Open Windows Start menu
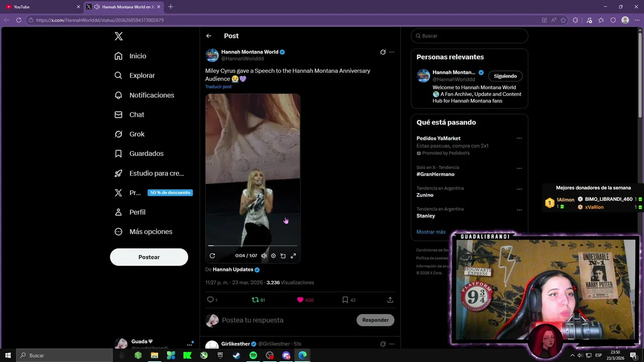 coord(8,355)
